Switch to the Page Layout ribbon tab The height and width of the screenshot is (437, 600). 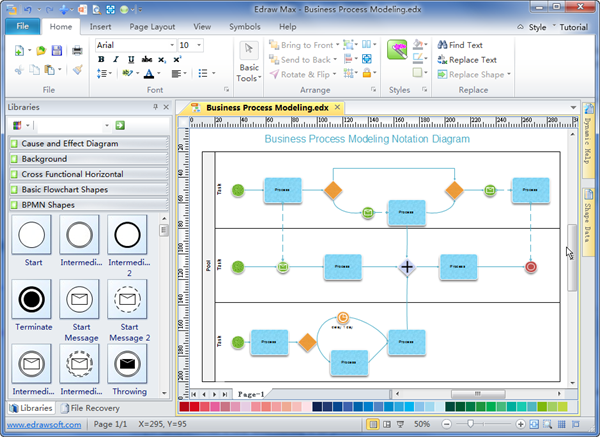click(x=153, y=26)
